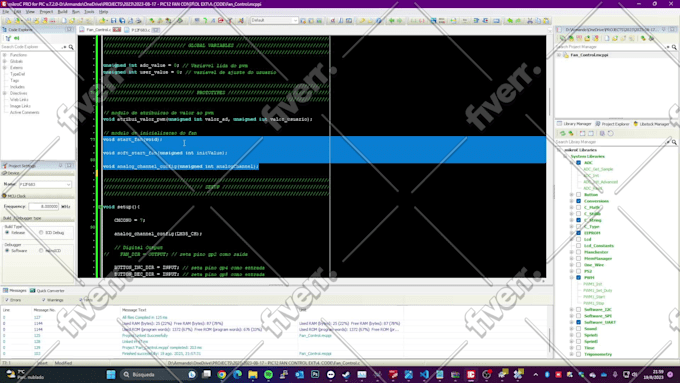The height and width of the screenshot is (383, 680).
Task: Expand the Globals node in Code Explorer
Action: (x=5, y=61)
